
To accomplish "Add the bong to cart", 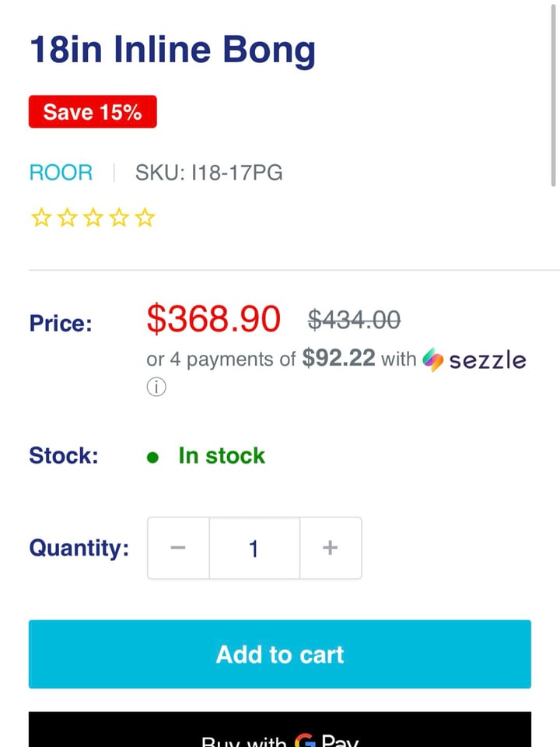I will click(x=280, y=654).
